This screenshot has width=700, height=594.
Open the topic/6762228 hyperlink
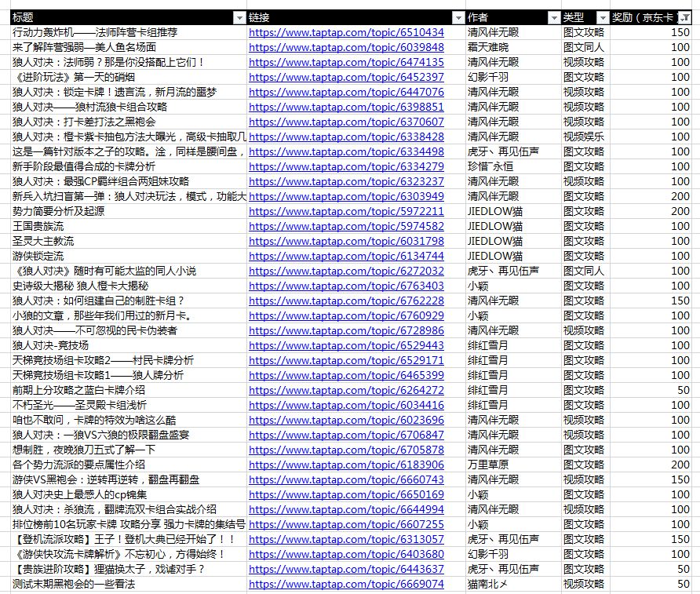(346, 301)
